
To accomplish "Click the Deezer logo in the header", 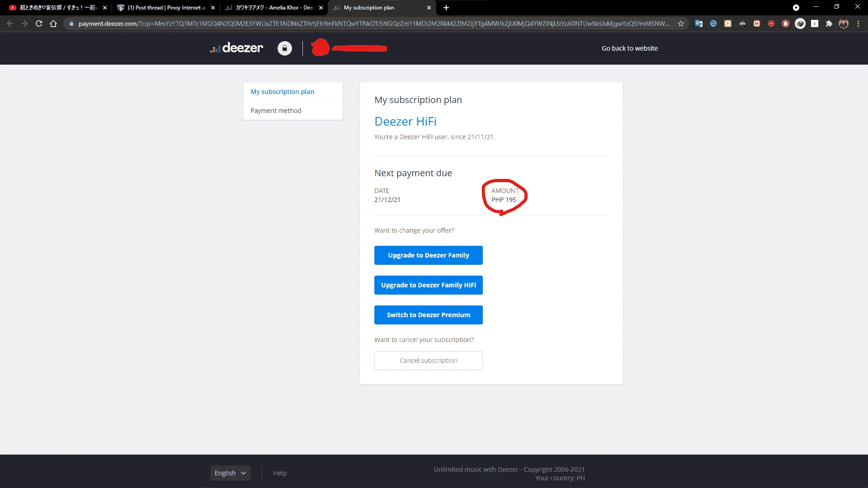I will [x=236, y=48].
